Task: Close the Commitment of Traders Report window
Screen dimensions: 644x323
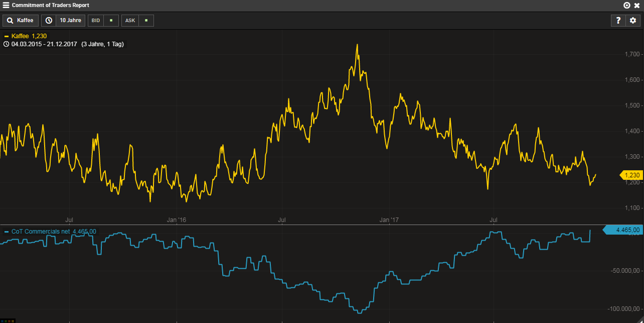Action: [x=637, y=5]
